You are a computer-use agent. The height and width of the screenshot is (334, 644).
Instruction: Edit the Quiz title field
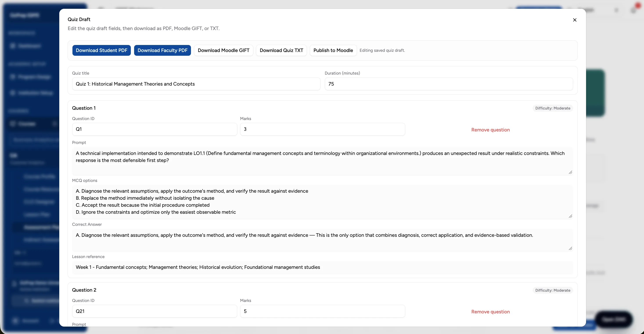[x=196, y=84]
